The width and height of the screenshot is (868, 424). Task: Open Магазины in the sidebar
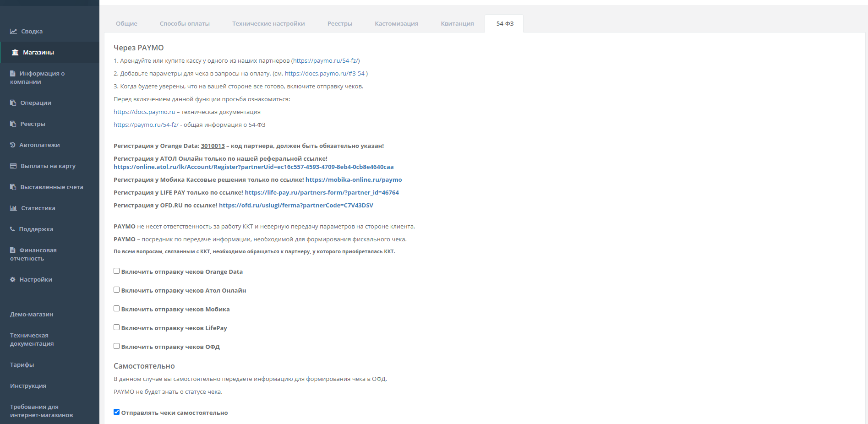tap(49, 53)
